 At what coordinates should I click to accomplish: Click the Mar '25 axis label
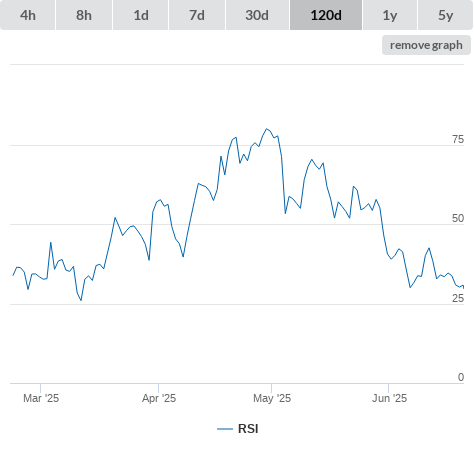pyautogui.click(x=41, y=398)
